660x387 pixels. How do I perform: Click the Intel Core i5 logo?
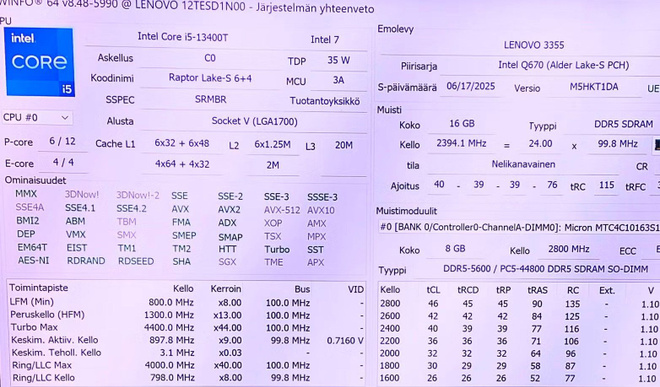pyautogui.click(x=40, y=62)
